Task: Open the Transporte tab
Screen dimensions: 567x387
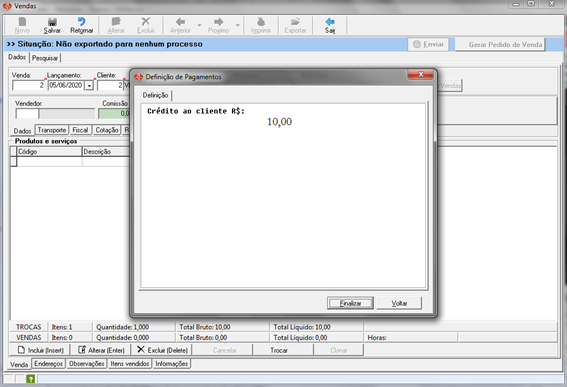Action: coord(52,130)
